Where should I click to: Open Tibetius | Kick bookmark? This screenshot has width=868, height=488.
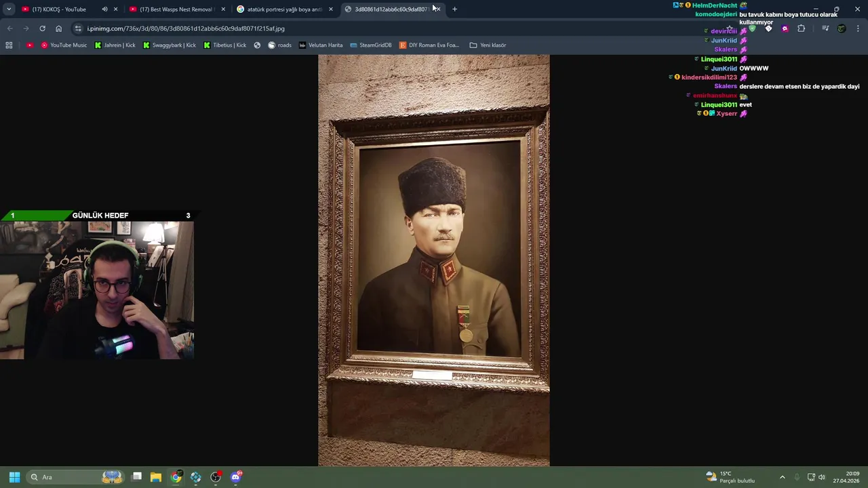point(224,45)
